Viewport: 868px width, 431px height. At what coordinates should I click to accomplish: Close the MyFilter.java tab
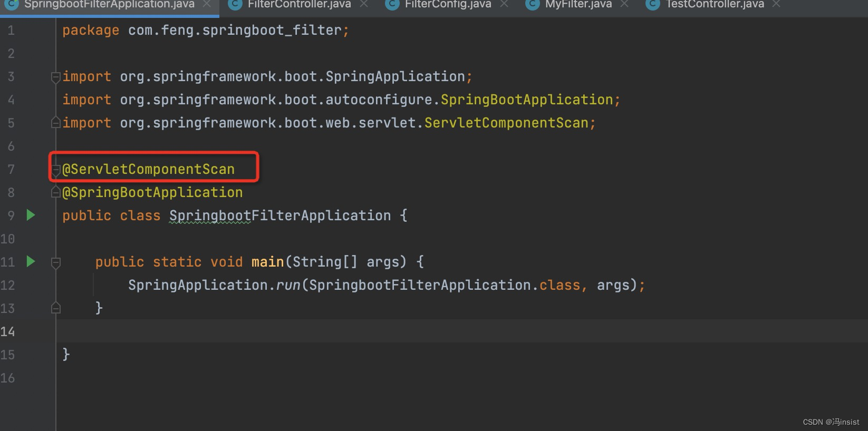624,4
